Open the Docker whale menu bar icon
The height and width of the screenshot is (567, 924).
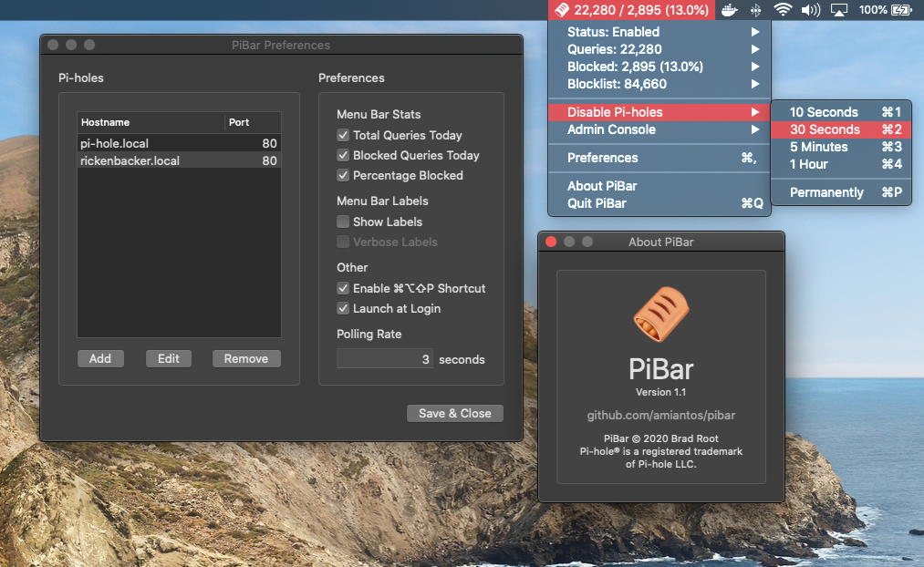point(729,10)
